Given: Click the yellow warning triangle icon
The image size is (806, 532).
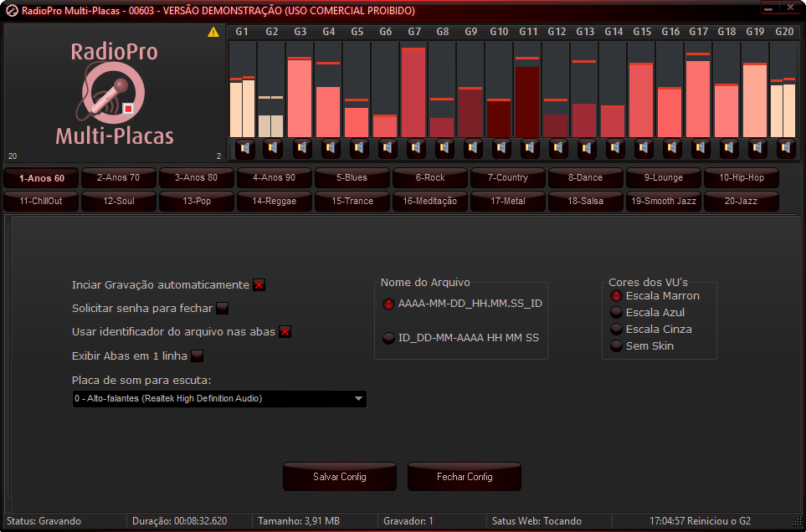Looking at the screenshot, I should (213, 33).
